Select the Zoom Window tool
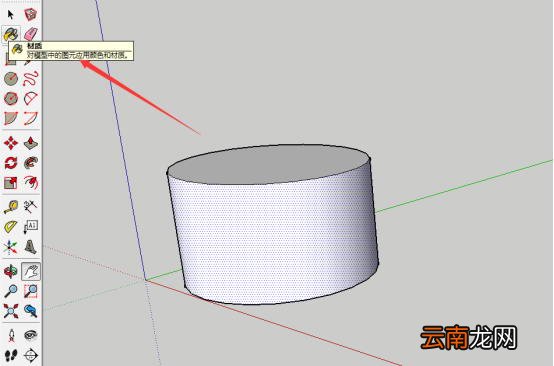 tap(31, 291)
